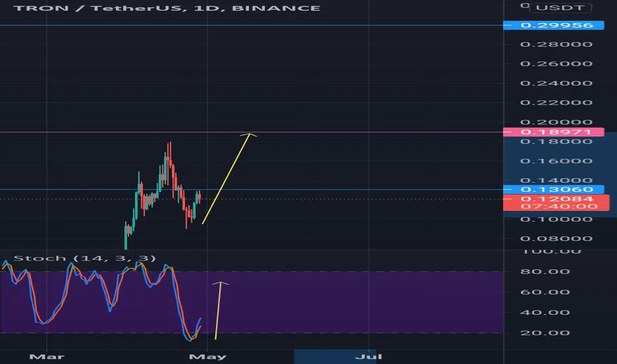Click the 0.16000 price scale value
Screen dimensions: 617x364
(x=556, y=161)
